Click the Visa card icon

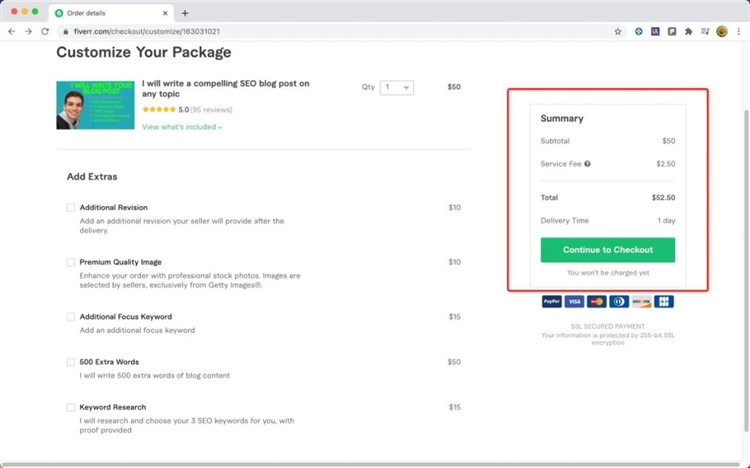(574, 301)
